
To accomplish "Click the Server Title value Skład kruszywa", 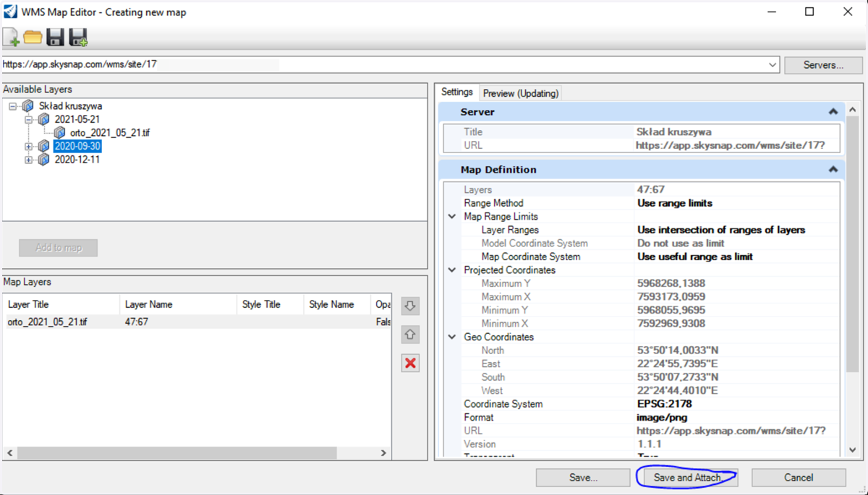I will tap(673, 132).
